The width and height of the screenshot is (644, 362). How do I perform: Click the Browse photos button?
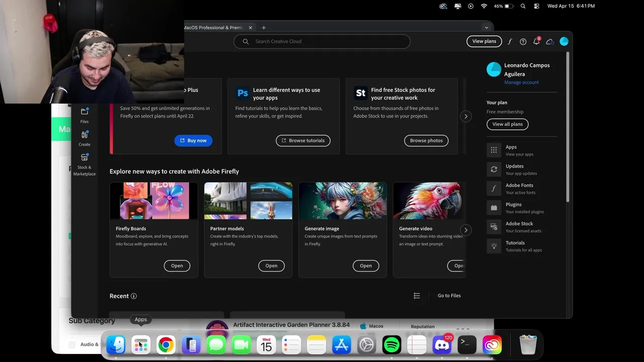tap(426, 141)
